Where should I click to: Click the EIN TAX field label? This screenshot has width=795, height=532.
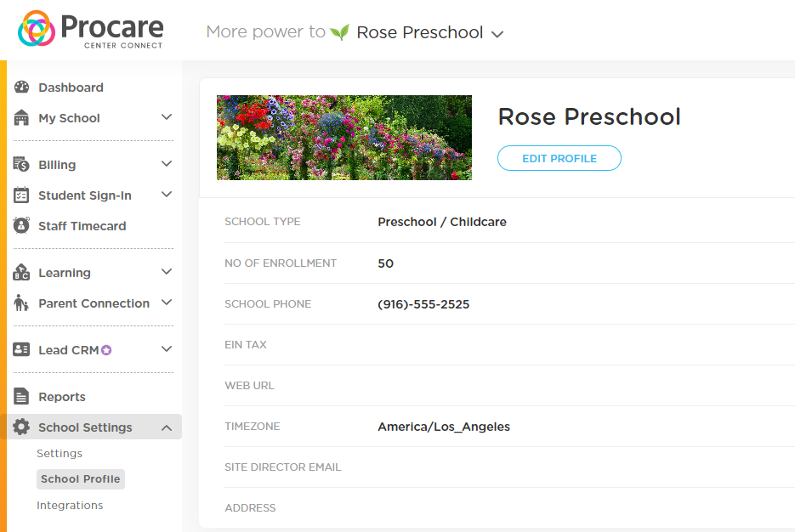(246, 344)
